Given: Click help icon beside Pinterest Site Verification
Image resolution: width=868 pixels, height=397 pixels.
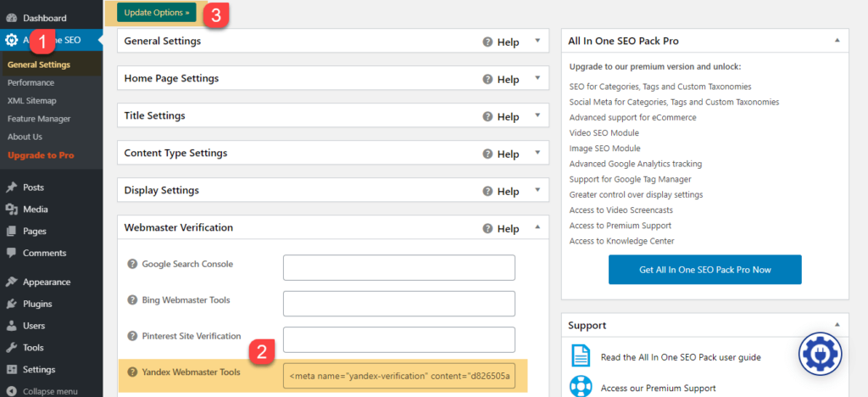Looking at the screenshot, I should coord(132,336).
